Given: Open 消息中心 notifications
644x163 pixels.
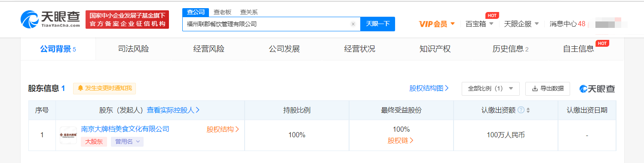Looking at the screenshot, I should point(567,24).
